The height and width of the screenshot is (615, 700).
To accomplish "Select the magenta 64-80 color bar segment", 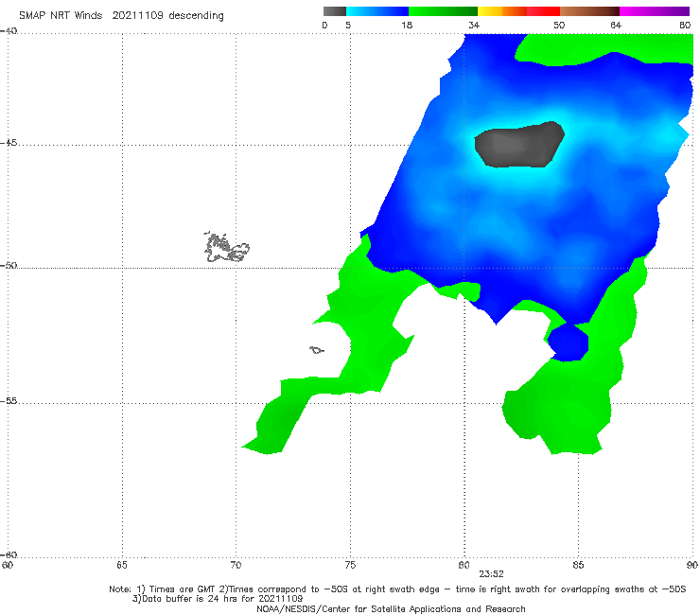I will click(655, 11).
